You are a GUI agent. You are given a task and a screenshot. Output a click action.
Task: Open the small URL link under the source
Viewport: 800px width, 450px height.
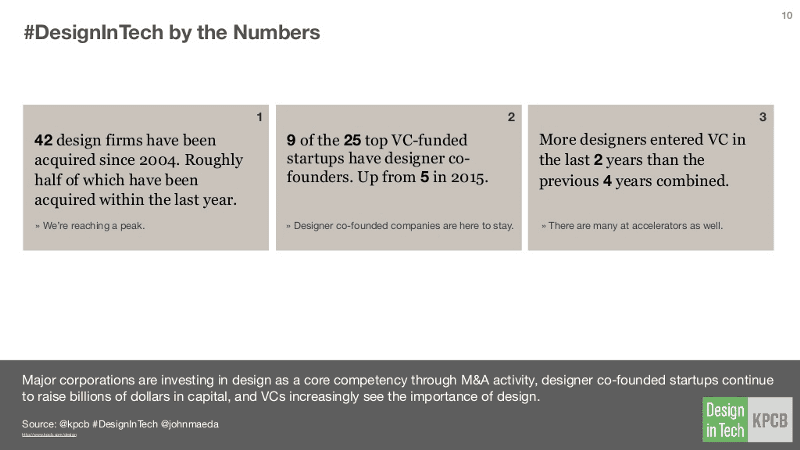[x=50, y=435]
